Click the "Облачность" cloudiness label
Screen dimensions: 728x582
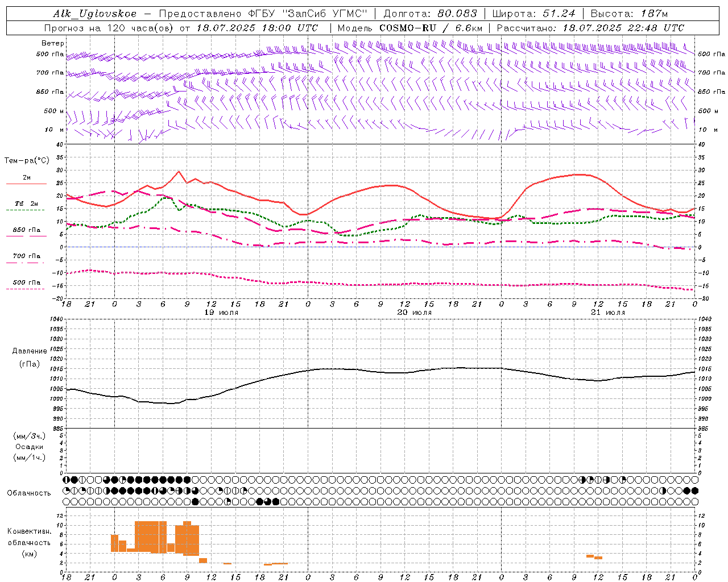tap(29, 493)
